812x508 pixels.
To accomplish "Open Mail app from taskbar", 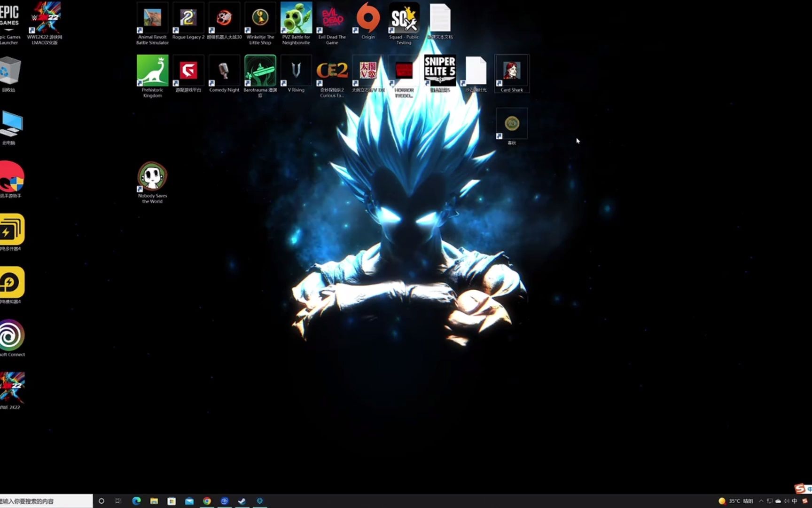I will 189,501.
